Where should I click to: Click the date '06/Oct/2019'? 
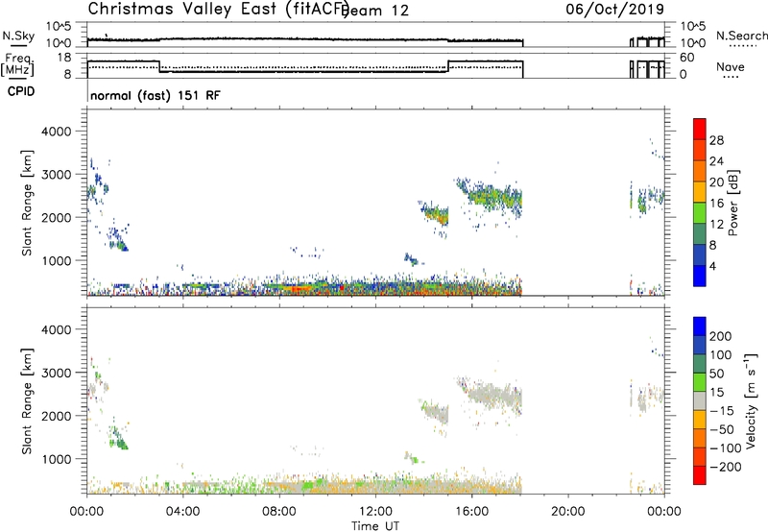pyautogui.click(x=614, y=9)
